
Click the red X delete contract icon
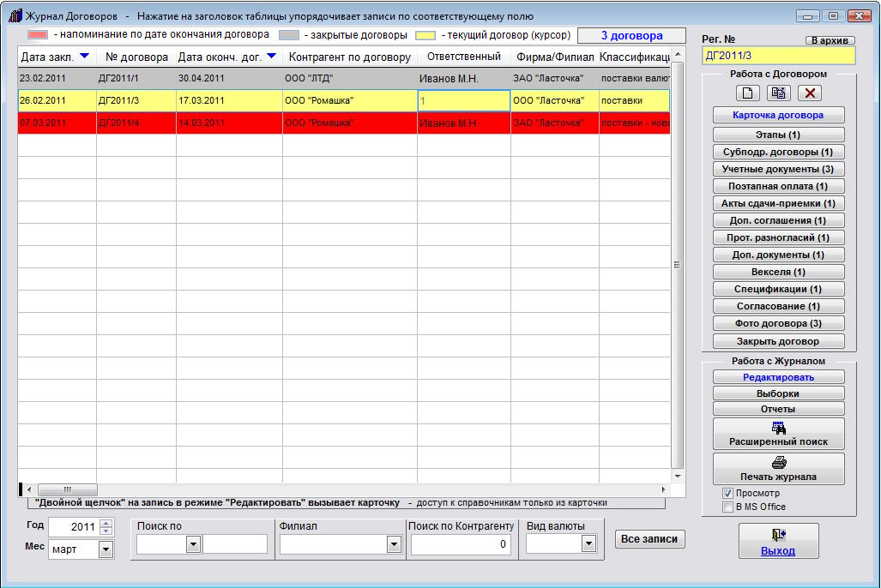[810, 93]
